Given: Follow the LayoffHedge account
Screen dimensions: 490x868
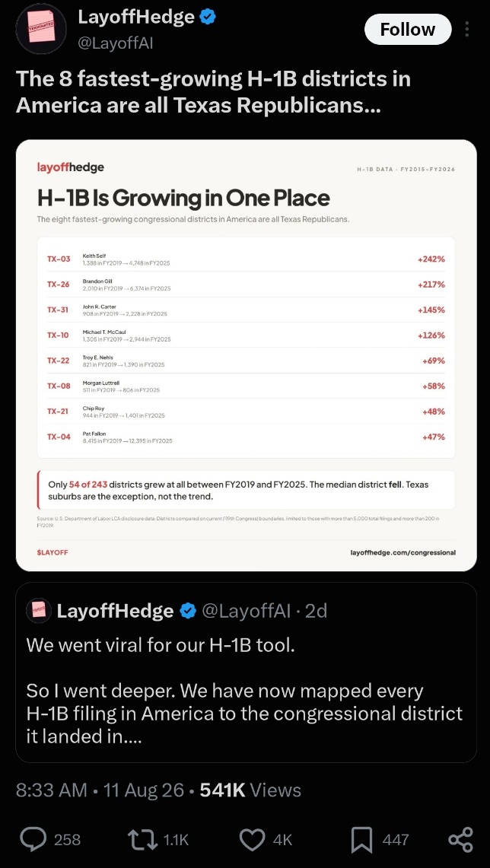Looking at the screenshot, I should point(408,29).
